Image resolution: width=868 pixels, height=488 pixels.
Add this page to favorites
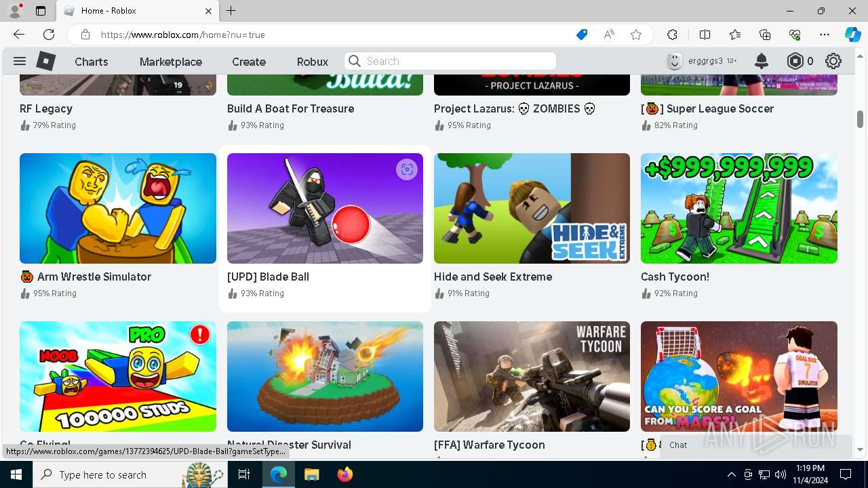pyautogui.click(x=636, y=35)
